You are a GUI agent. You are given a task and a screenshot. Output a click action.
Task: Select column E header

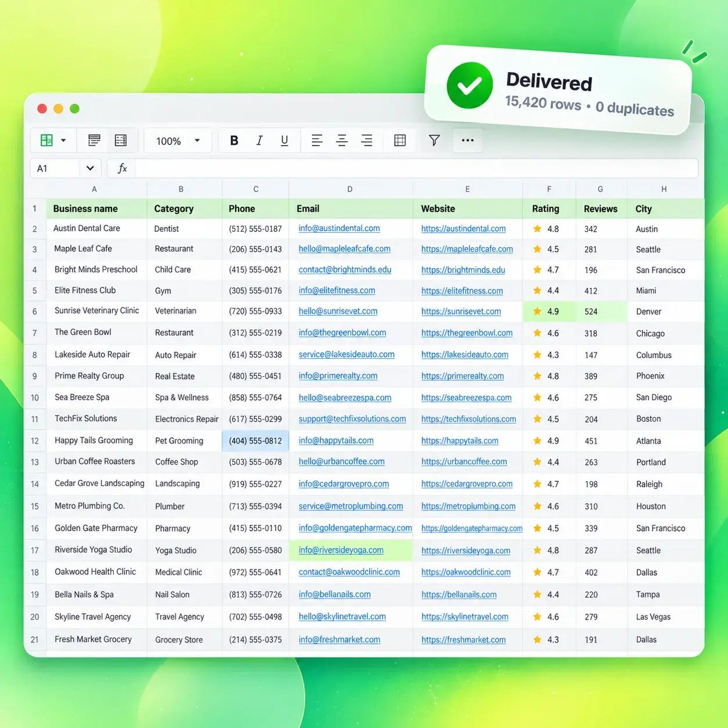[467, 189]
